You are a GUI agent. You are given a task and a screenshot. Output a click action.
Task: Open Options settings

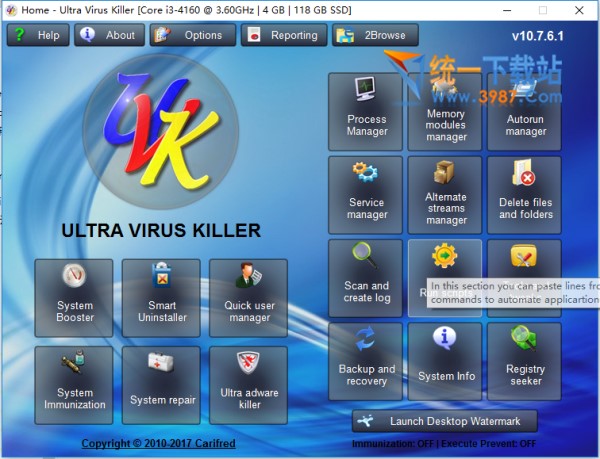tap(193, 35)
